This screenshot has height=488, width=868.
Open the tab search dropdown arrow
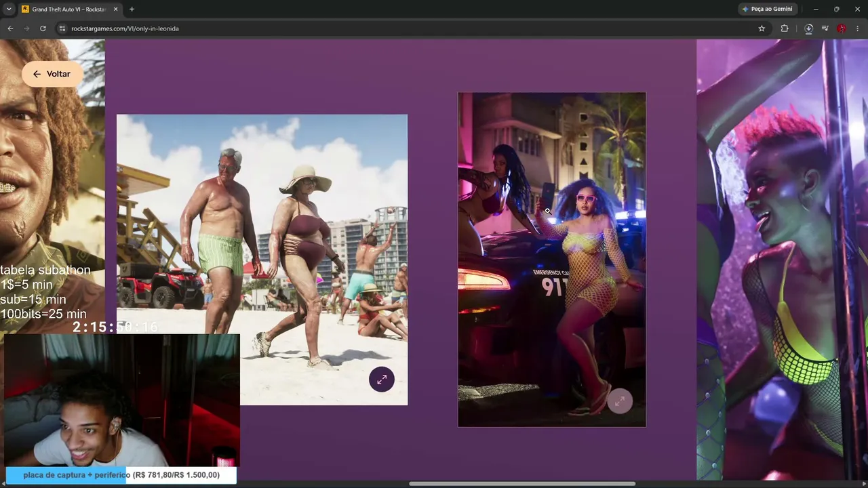[9, 9]
